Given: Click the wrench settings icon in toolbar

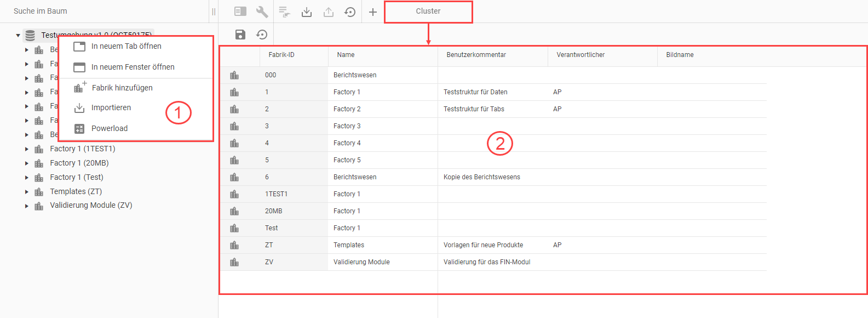Looking at the screenshot, I should [262, 12].
